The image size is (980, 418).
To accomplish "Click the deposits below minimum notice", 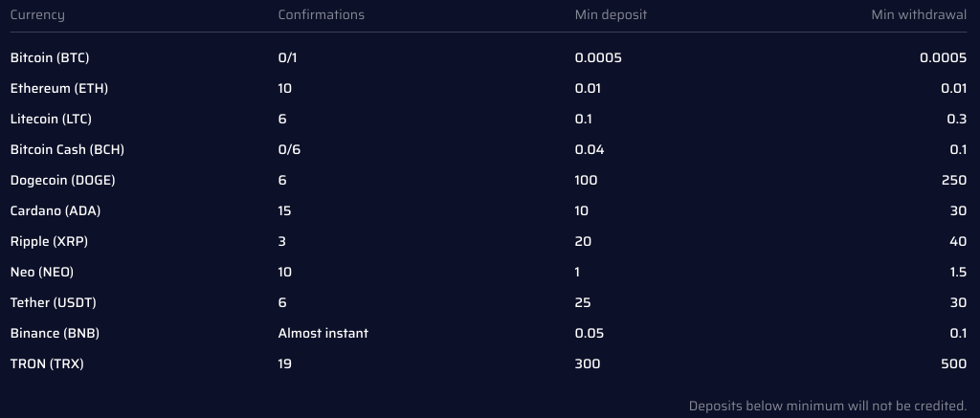I will click(x=828, y=407).
